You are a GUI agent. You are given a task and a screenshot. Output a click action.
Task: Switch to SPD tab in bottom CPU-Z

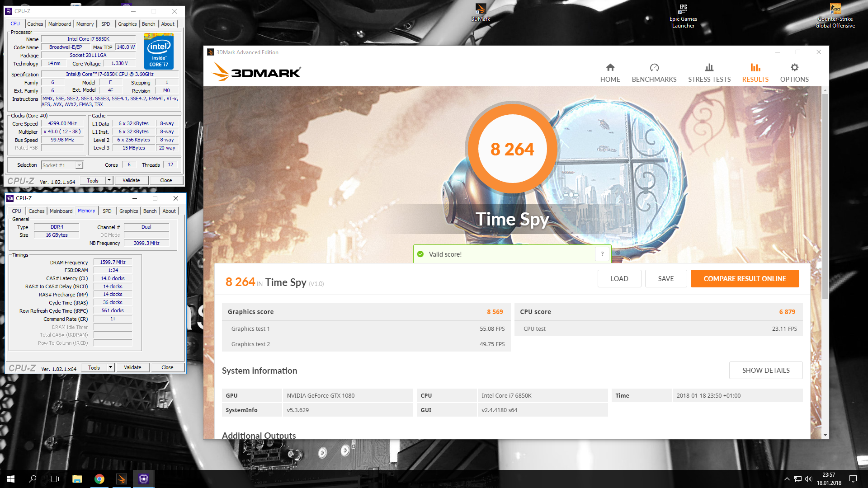pos(107,211)
